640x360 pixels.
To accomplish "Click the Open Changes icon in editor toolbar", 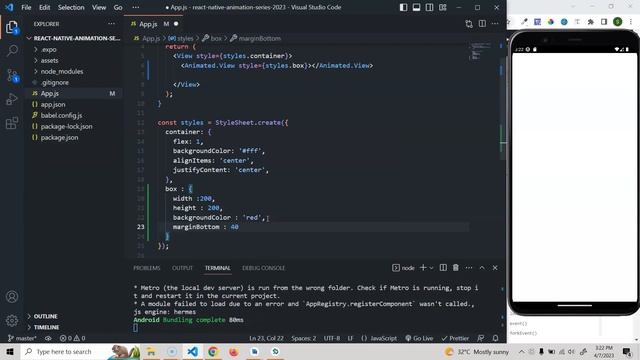I will click(x=469, y=24).
